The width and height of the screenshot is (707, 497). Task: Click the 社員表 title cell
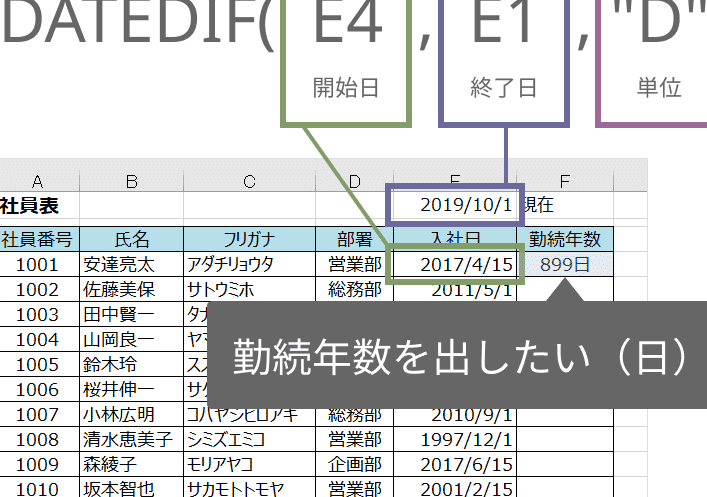tap(38, 205)
